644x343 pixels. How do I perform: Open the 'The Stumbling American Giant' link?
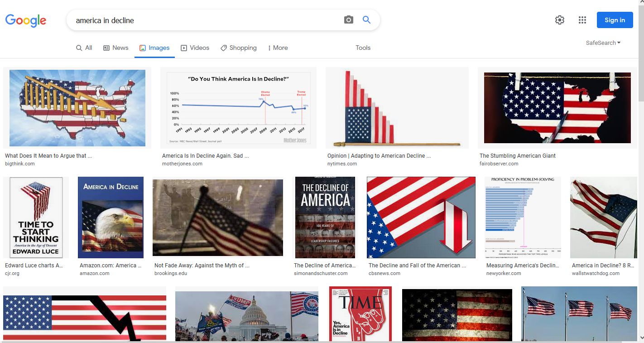(x=518, y=155)
